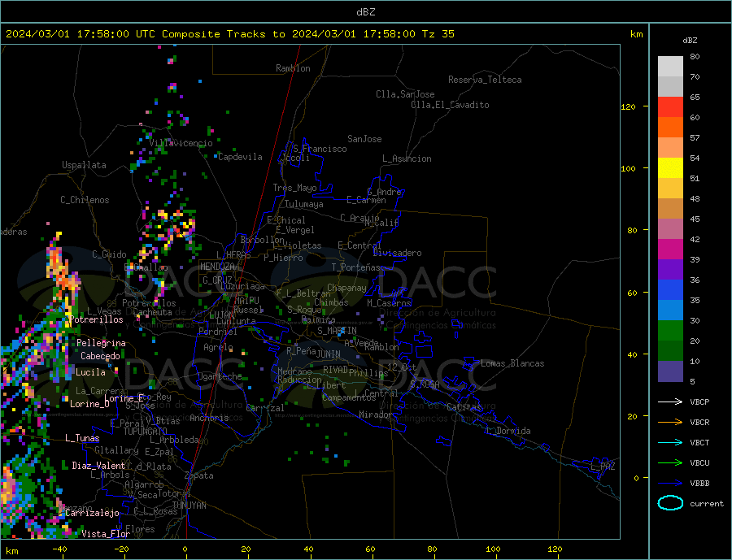Select the brown swatch beside the 45 label
The width and height of the screenshot is (732, 560).
click(x=670, y=209)
